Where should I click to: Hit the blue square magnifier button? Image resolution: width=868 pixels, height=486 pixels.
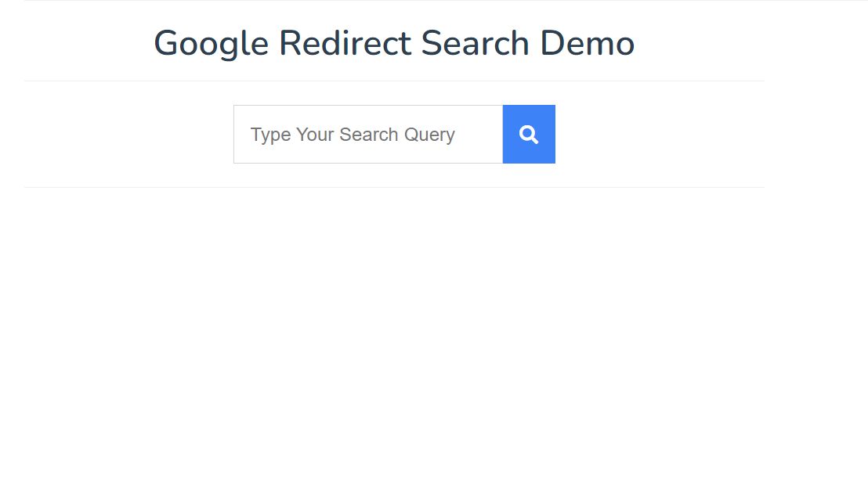tap(529, 135)
